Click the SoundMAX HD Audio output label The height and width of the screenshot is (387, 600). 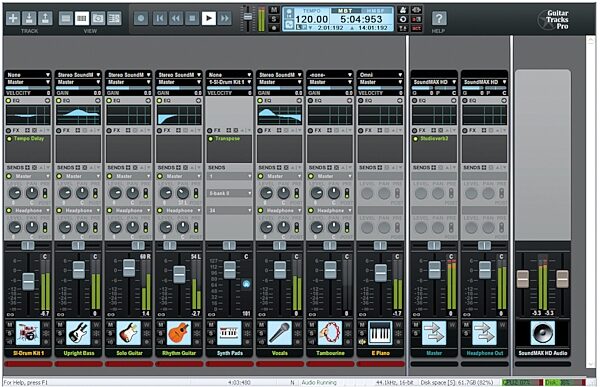click(543, 353)
